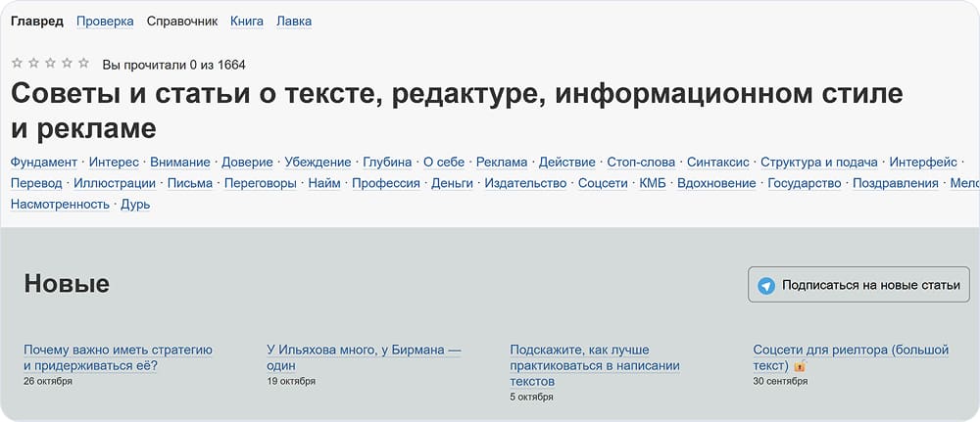
Task: Click the first rating star
Action: [17, 63]
